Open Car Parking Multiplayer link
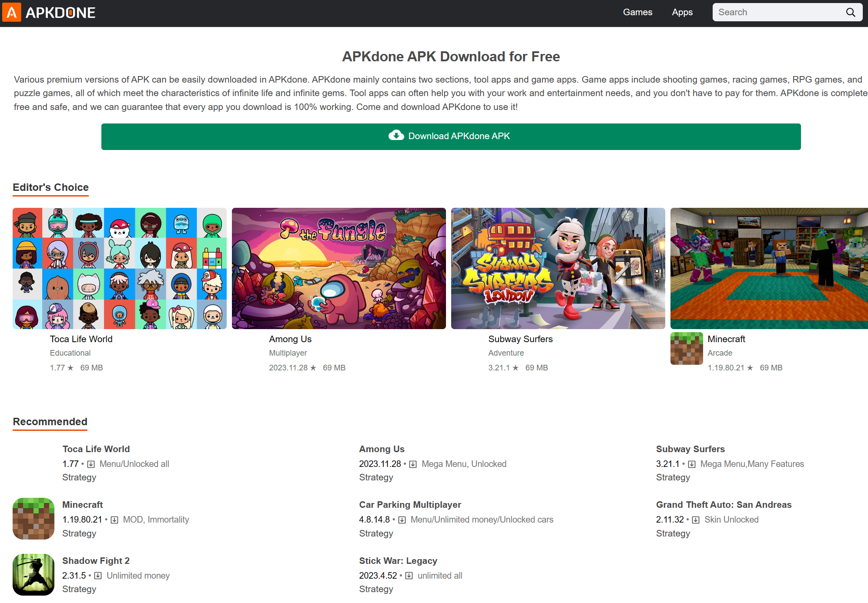Image resolution: width=868 pixels, height=603 pixels. [x=410, y=505]
